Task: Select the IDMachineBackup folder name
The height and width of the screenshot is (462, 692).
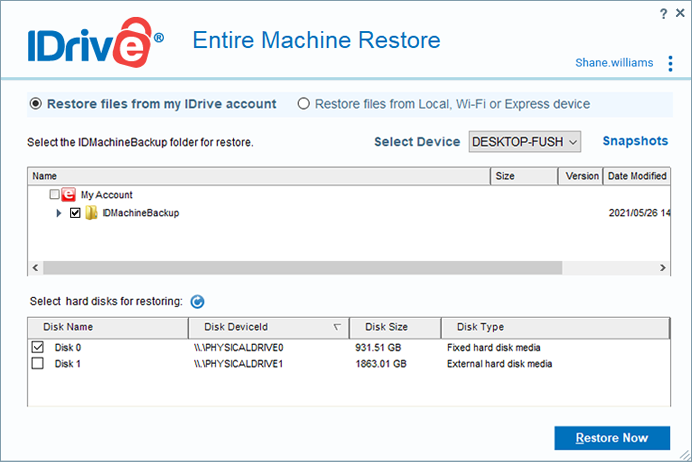Action: click(141, 213)
